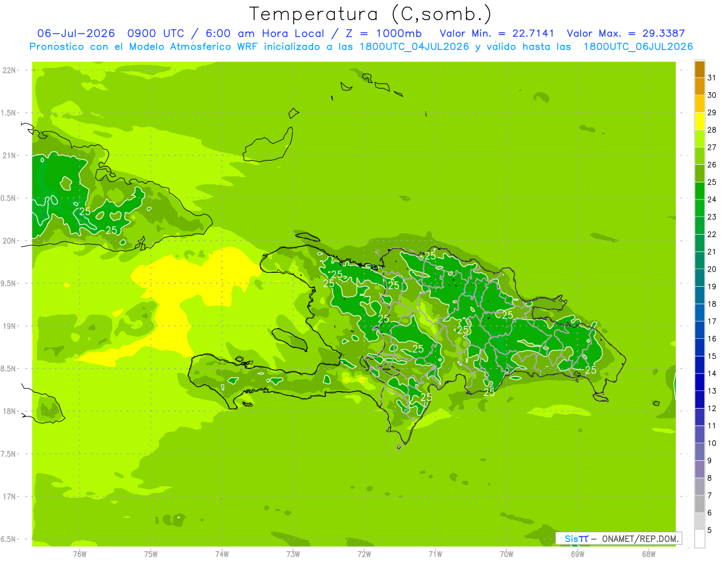
Task: Click the orange 31 degree color swatch
Action: click(699, 70)
